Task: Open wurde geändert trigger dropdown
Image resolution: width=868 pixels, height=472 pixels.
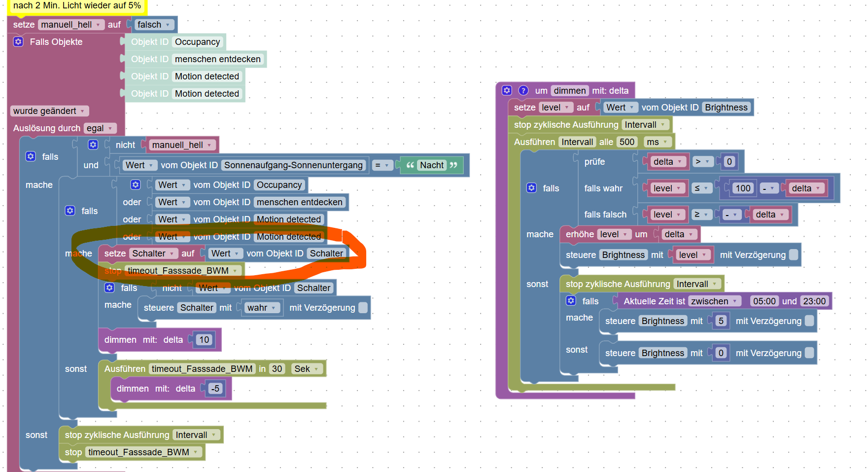Action: coord(49,111)
